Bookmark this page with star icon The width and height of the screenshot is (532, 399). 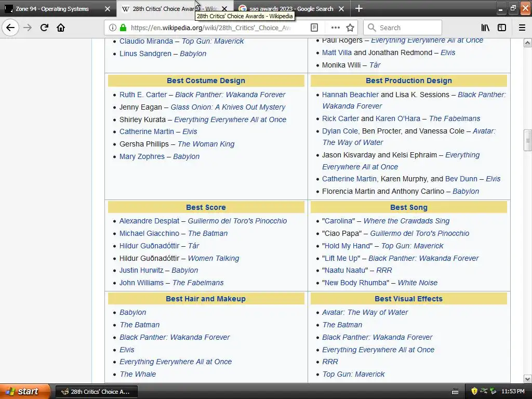coord(350,28)
